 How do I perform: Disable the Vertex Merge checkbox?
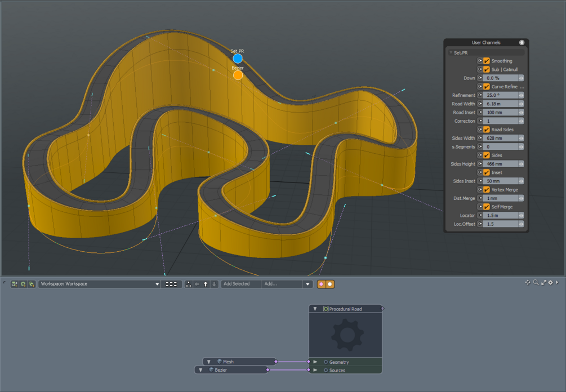[x=488, y=189]
